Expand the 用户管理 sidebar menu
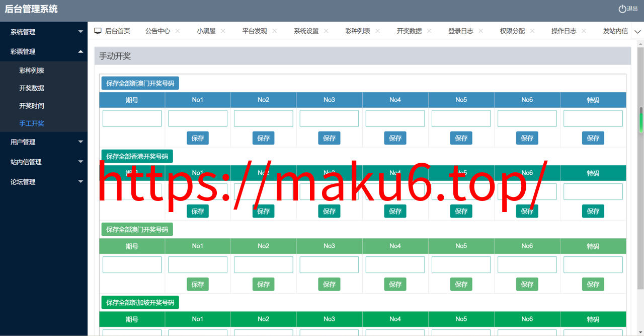The height and width of the screenshot is (336, 644). coord(44,142)
